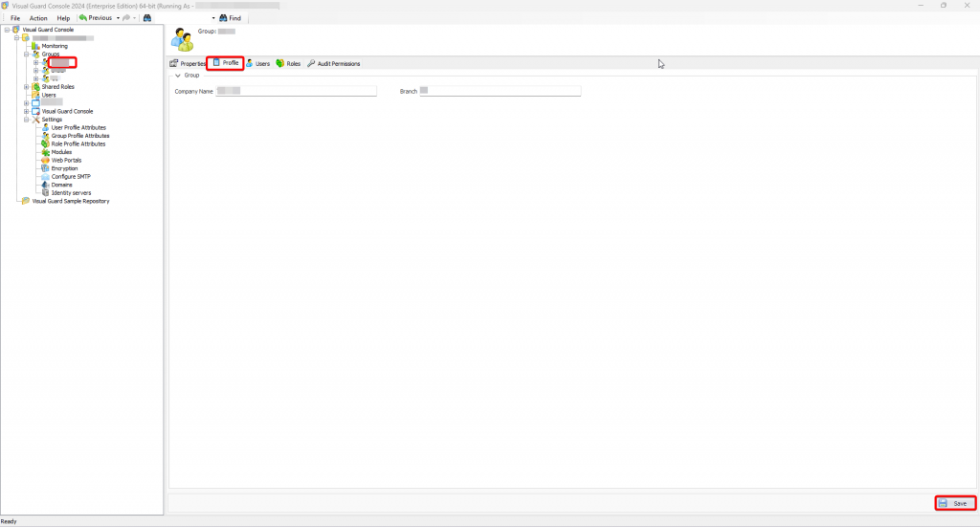Open the Previous button dropdown arrow

[x=117, y=18]
